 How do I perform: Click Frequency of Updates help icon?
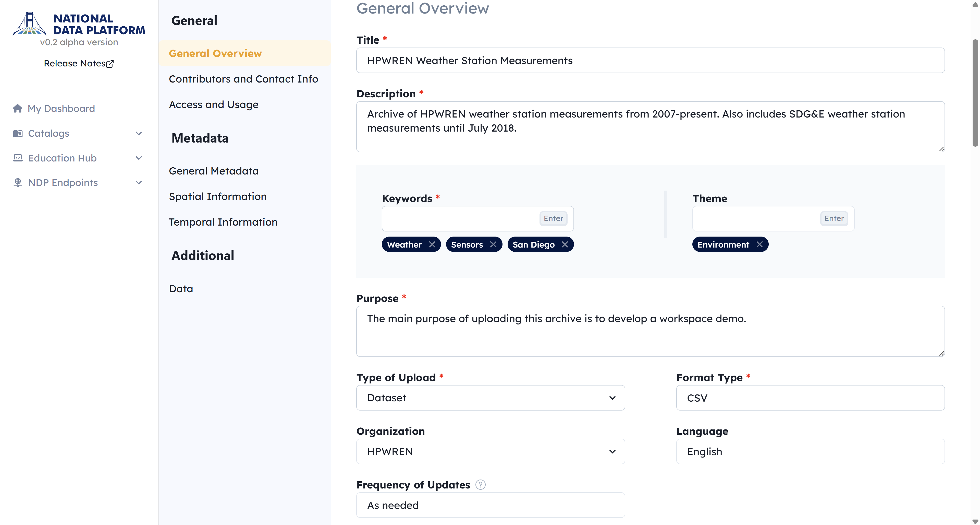(481, 485)
